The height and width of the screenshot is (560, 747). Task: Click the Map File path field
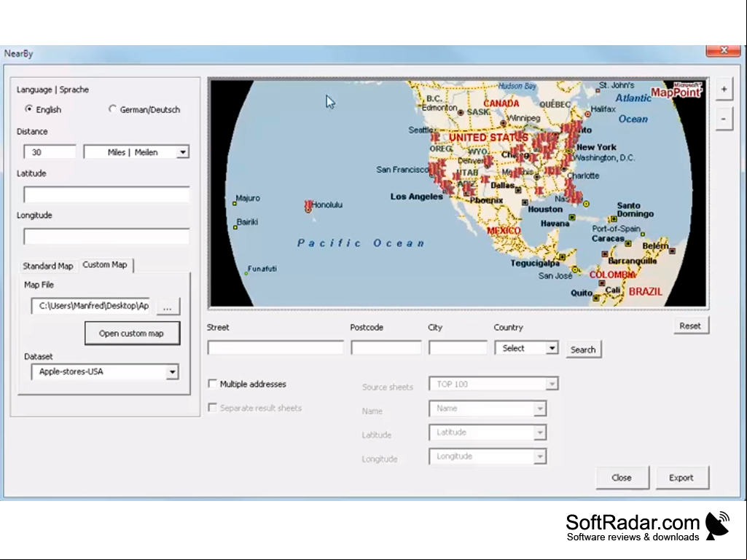[92, 306]
